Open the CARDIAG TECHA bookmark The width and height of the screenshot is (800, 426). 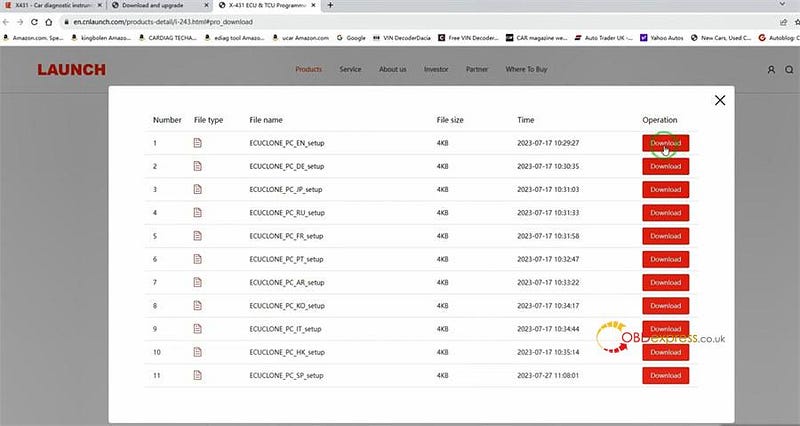click(x=168, y=38)
